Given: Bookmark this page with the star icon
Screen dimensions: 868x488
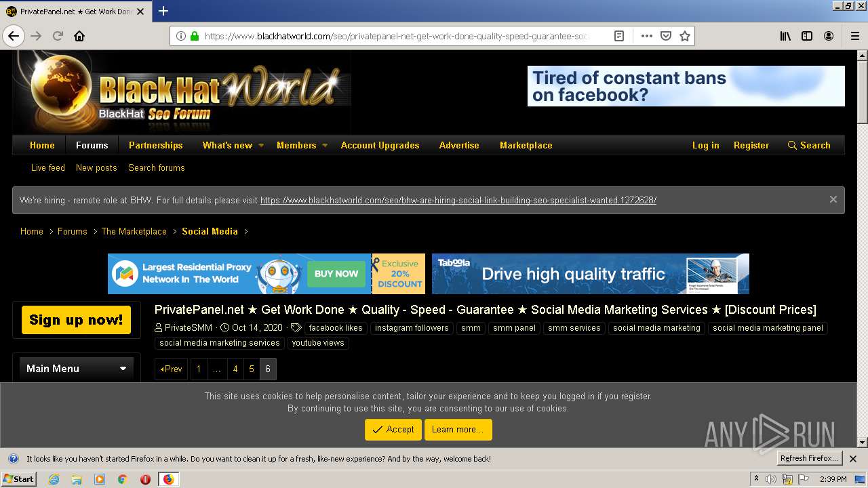Looking at the screenshot, I should [x=685, y=36].
